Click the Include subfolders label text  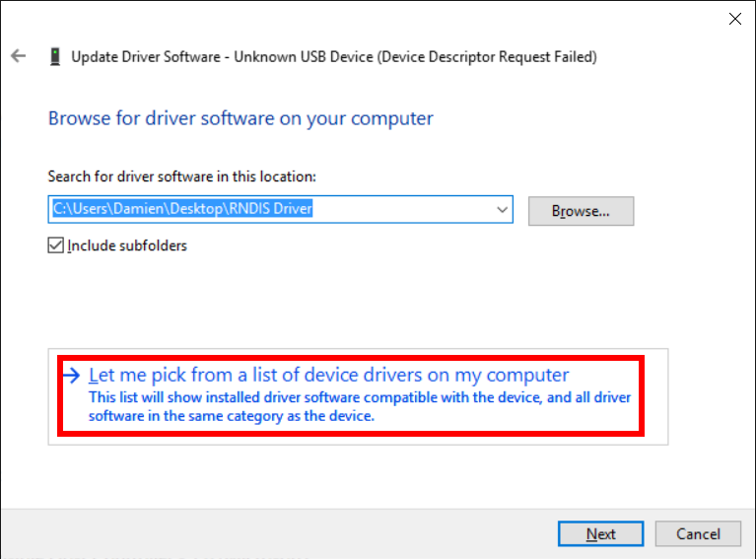[x=126, y=245]
